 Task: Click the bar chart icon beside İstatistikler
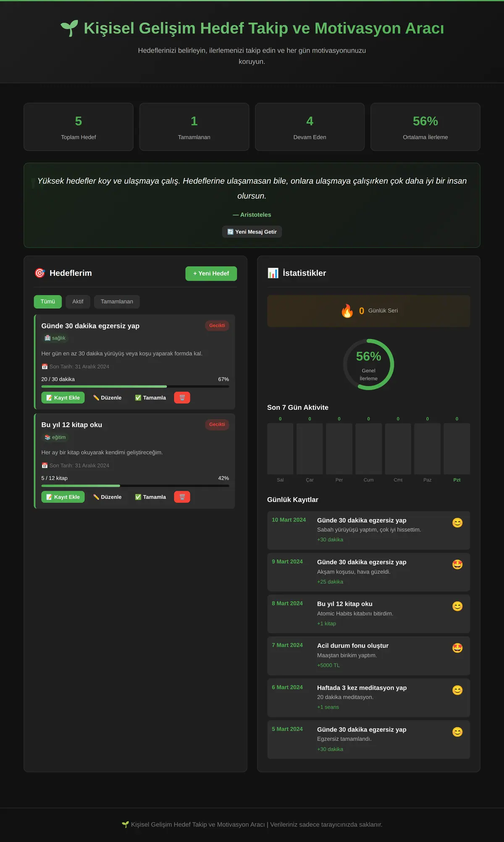[x=273, y=273]
